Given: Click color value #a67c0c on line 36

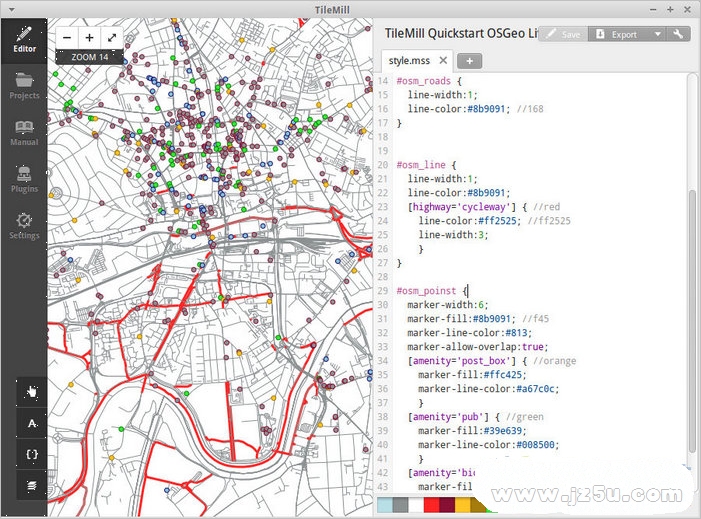Looking at the screenshot, I should point(536,389).
